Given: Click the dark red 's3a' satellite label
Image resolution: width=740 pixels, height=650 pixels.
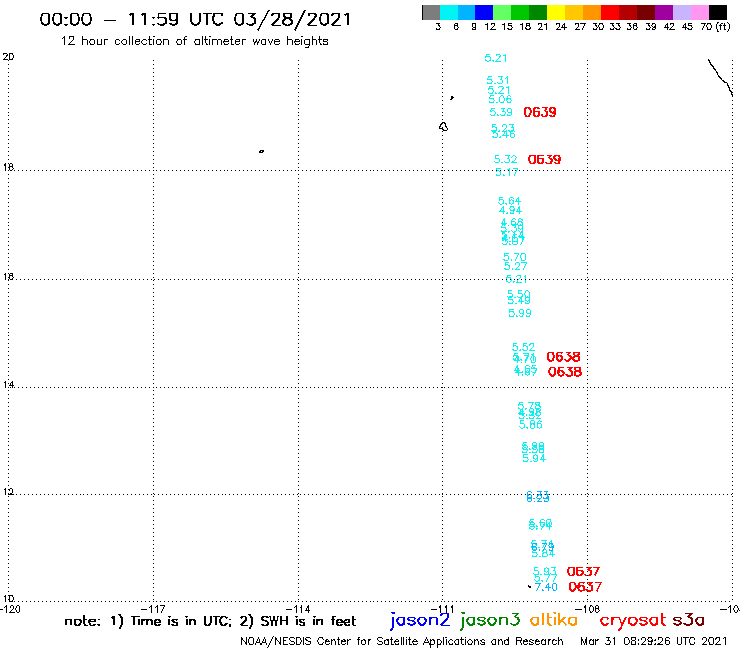Looking at the screenshot, I should [688, 620].
